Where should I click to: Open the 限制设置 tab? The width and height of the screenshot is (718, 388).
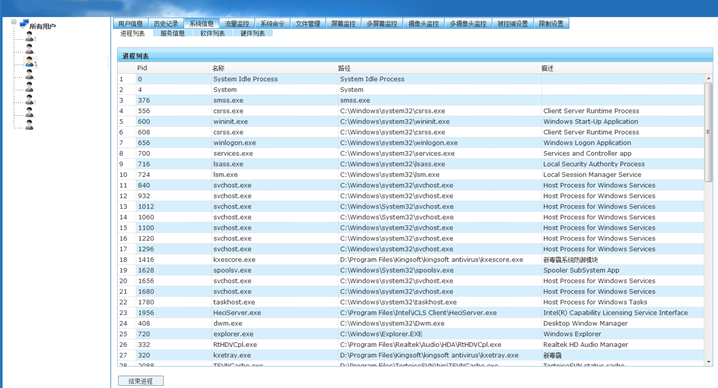click(551, 23)
